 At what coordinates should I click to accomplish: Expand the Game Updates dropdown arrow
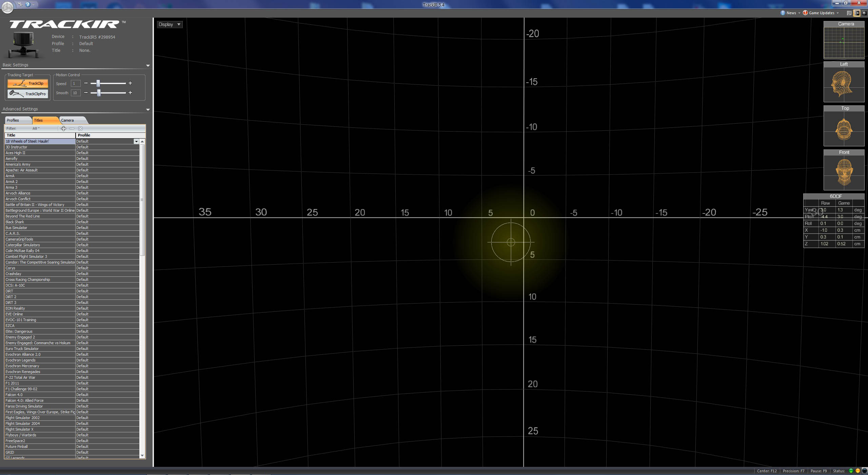tap(837, 13)
